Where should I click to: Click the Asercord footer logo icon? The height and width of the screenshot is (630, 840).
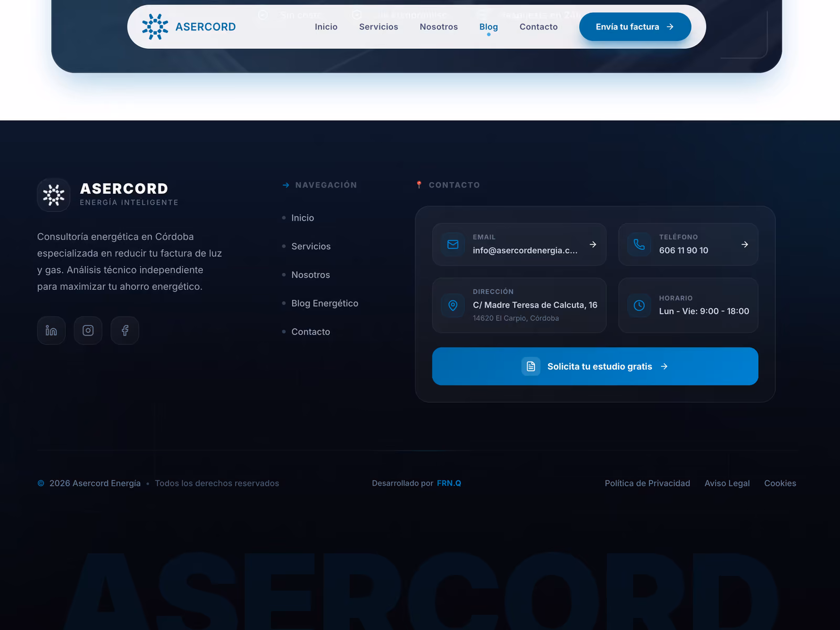54,195
